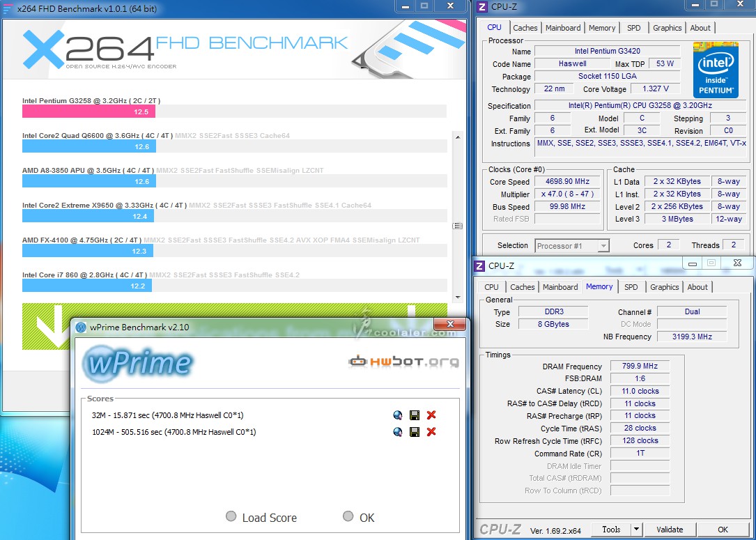The width and height of the screenshot is (756, 540).
Task: Click the Command Rate 1T field
Action: [640, 453]
